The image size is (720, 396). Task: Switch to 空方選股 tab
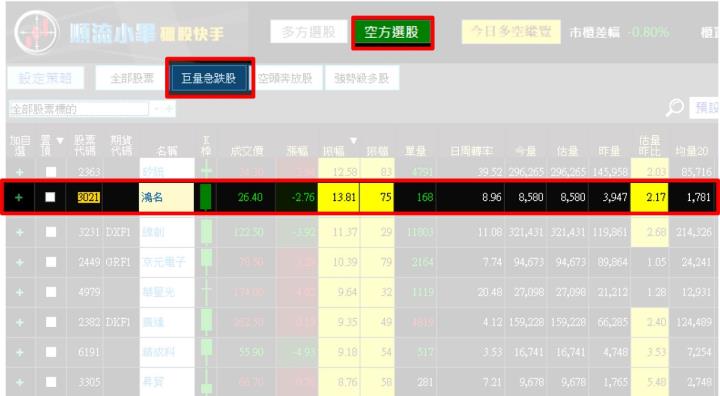(392, 32)
